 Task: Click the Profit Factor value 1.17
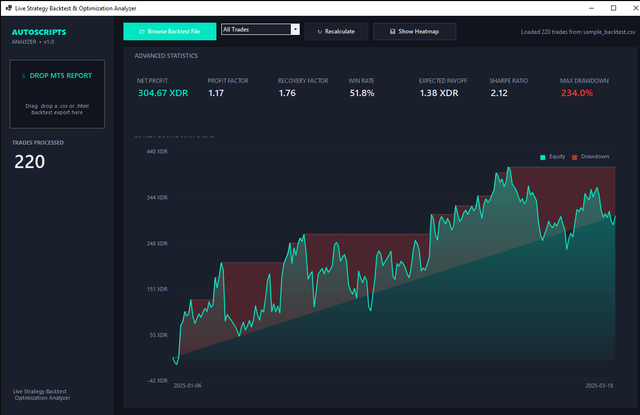pos(216,93)
